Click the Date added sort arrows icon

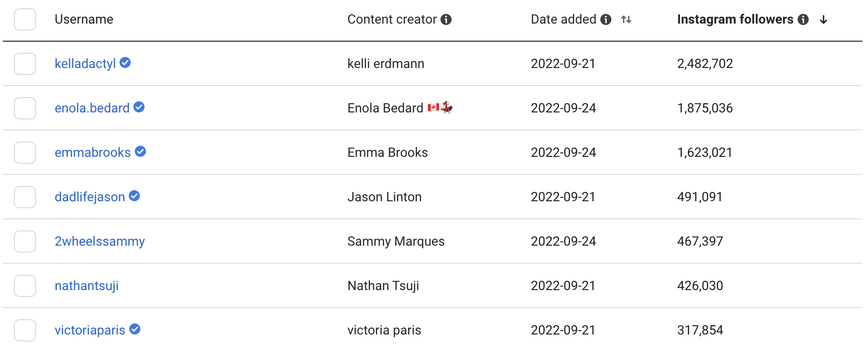(x=626, y=19)
